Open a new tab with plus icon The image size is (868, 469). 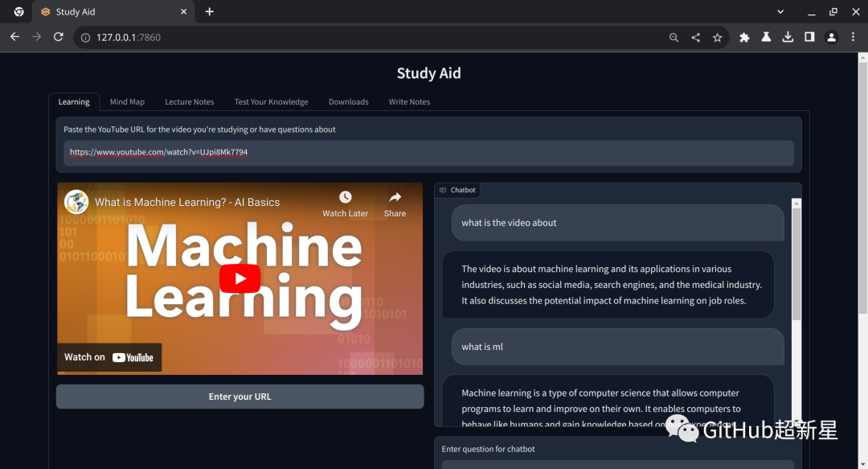[x=209, y=11]
